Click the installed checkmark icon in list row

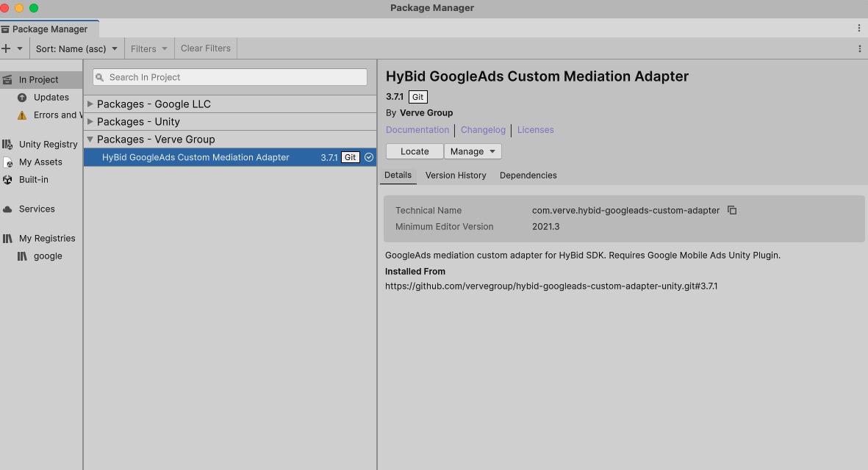point(369,157)
